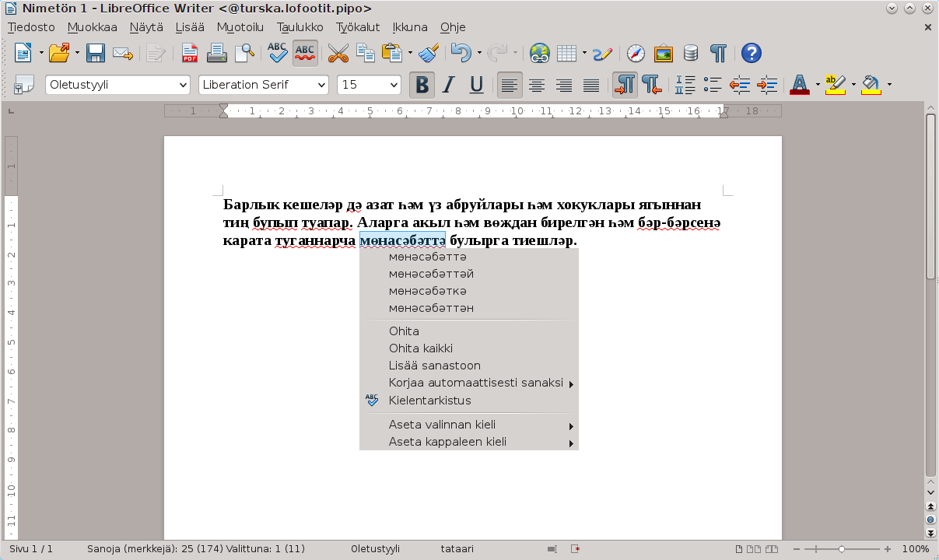Show the drawing functions toolbar
This screenshot has height=560, width=939.
[603, 53]
